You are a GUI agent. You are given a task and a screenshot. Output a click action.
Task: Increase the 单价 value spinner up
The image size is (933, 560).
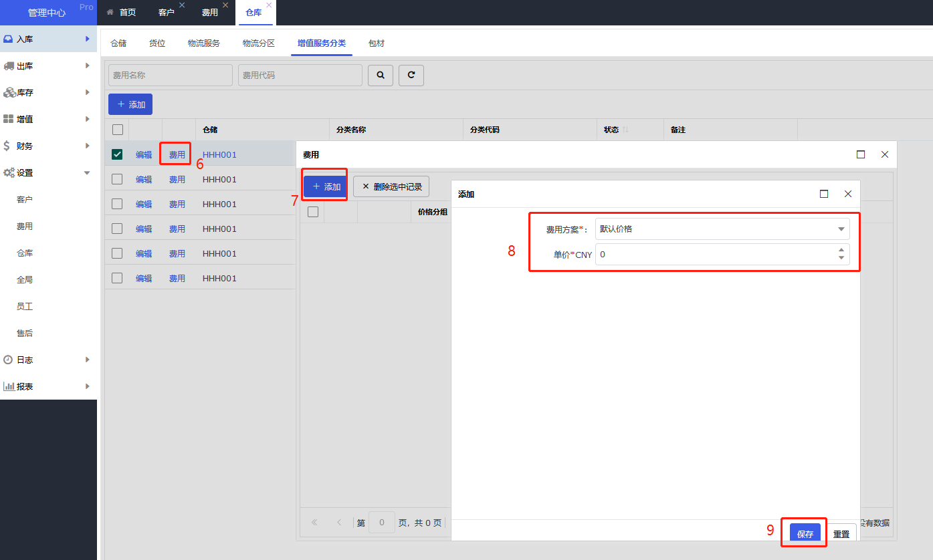(841, 251)
